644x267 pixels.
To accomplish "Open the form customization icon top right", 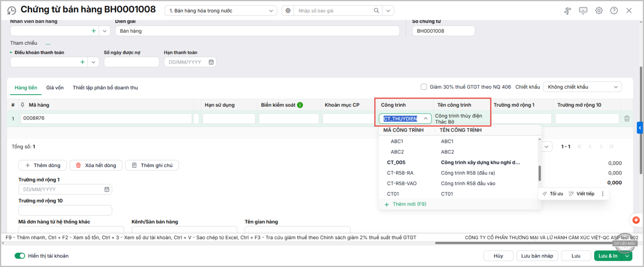I will (x=568, y=11).
